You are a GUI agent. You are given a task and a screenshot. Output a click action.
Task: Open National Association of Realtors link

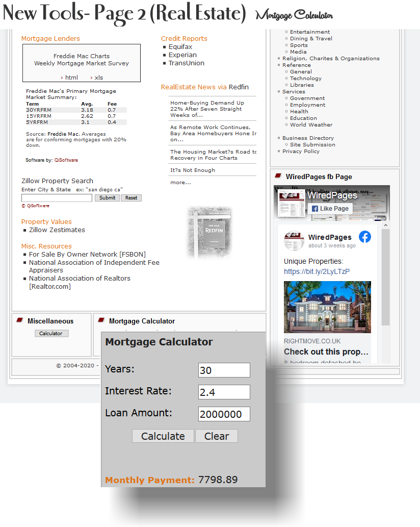pyautogui.click(x=80, y=282)
